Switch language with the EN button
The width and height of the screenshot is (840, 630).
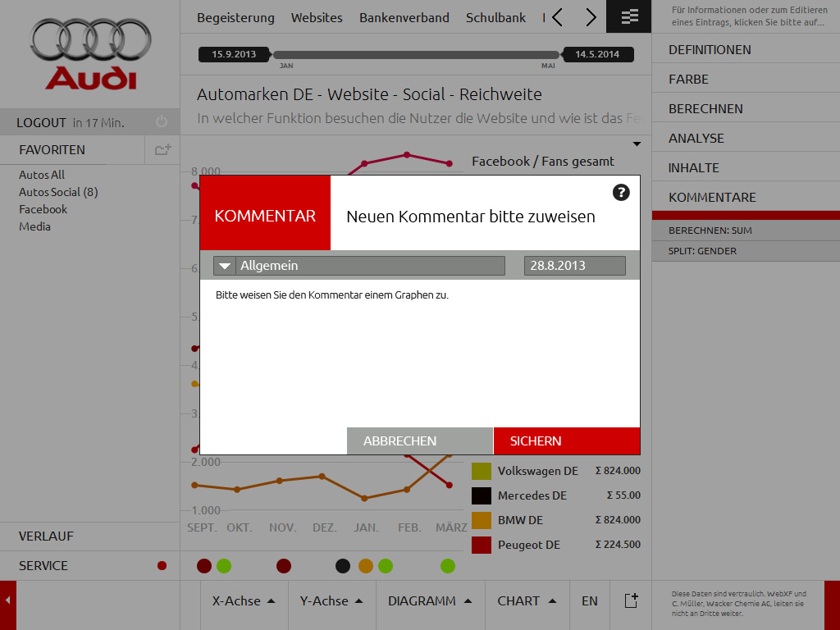[589, 601]
